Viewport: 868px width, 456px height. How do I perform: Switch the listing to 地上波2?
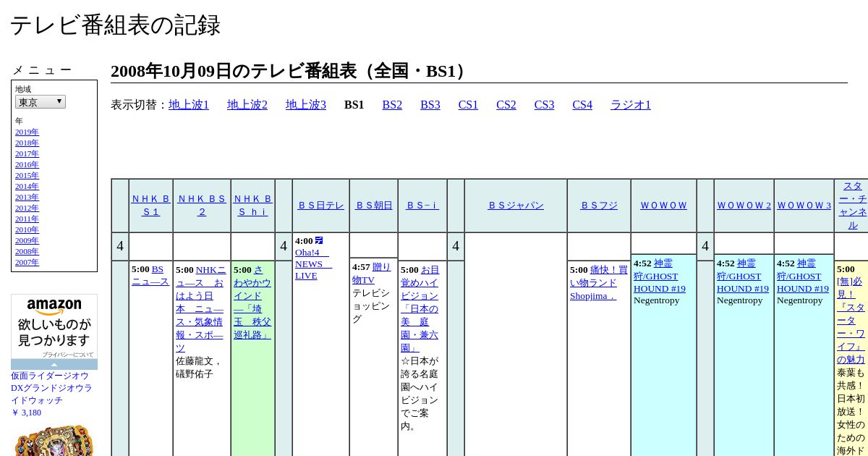tap(247, 105)
